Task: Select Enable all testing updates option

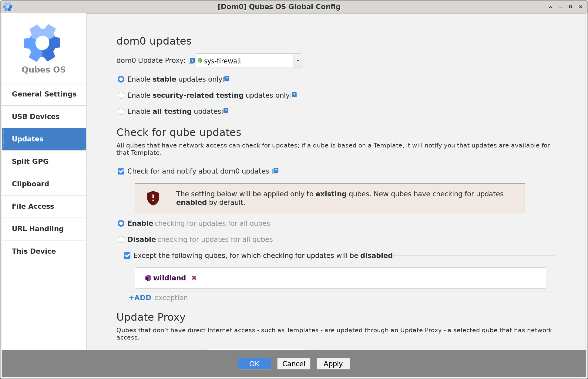Action: (121, 111)
